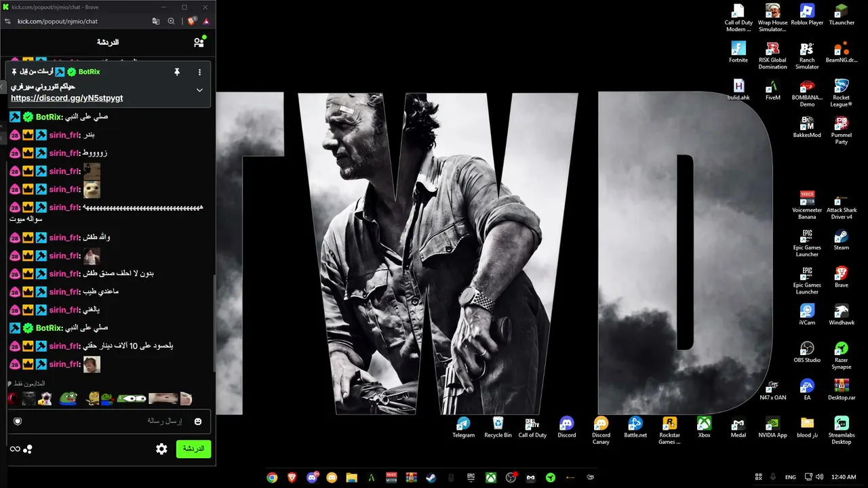
Task: Open Roblox Player desktop shortcut
Action: click(807, 15)
